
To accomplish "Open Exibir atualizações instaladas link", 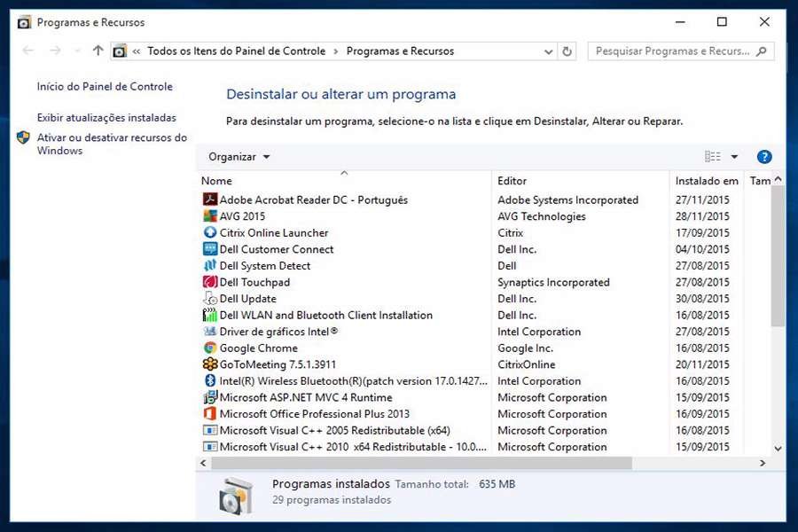I will click(x=107, y=118).
